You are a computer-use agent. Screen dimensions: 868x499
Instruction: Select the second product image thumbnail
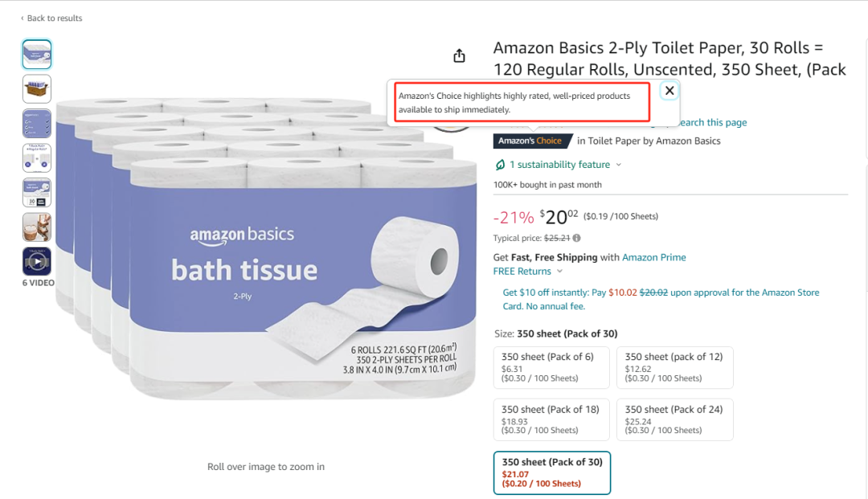click(37, 88)
